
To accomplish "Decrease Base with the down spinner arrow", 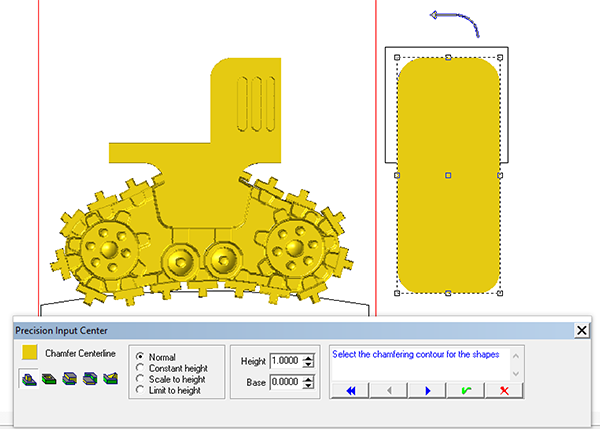I will [308, 385].
